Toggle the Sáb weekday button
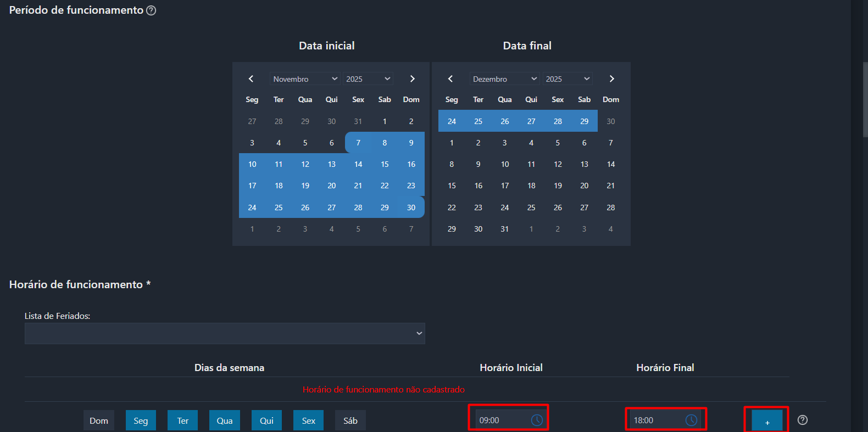Screen dimensions: 868x432 pyautogui.click(x=350, y=420)
